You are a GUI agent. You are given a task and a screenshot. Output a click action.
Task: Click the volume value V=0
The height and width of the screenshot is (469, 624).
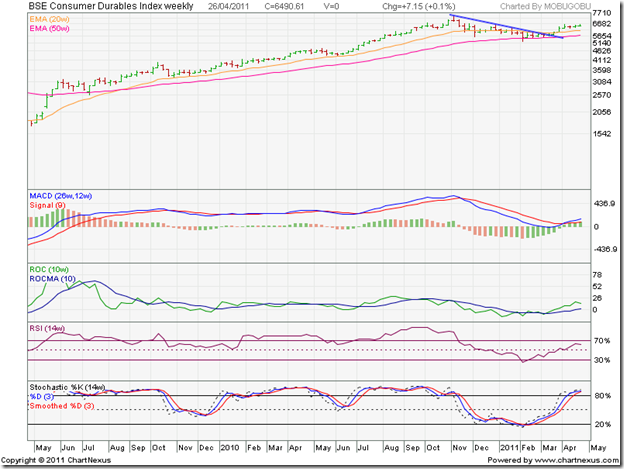[331, 7]
